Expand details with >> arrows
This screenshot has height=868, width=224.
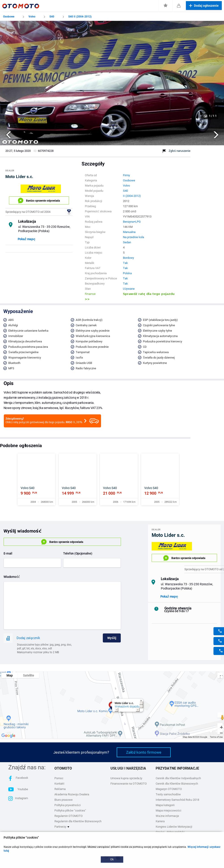coord(87,299)
